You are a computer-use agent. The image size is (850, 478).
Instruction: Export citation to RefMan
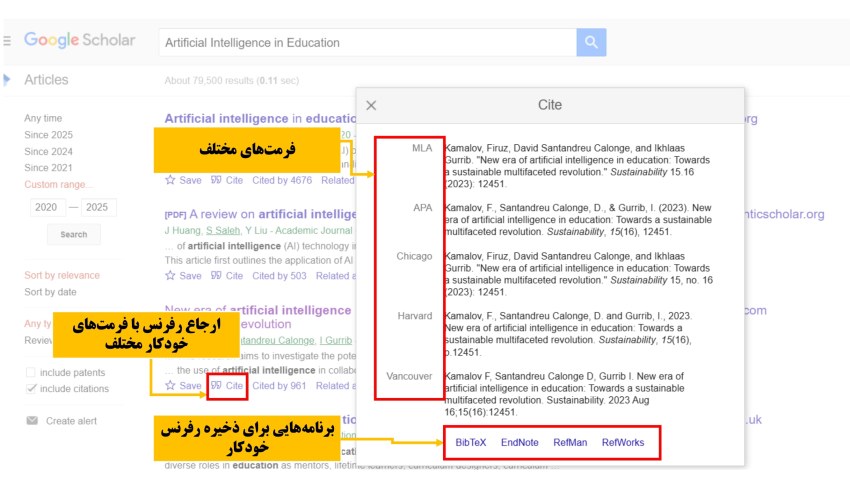point(570,442)
